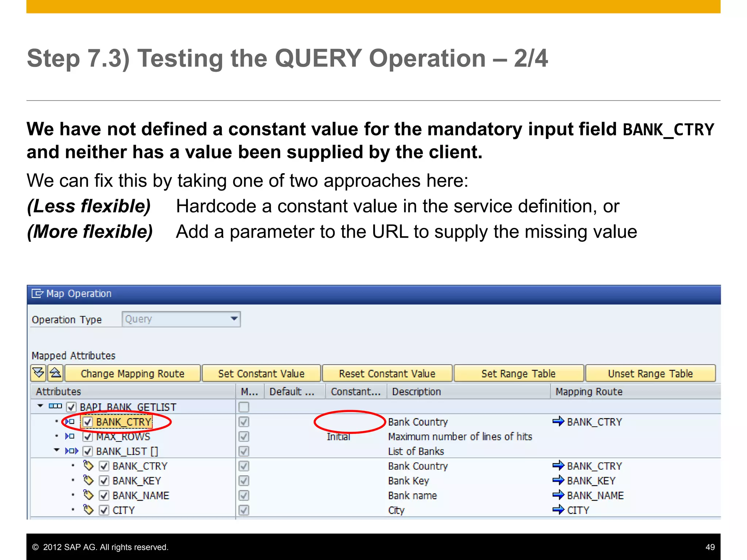Click the Default column header
Screen dimensions: 747x560
point(294,392)
